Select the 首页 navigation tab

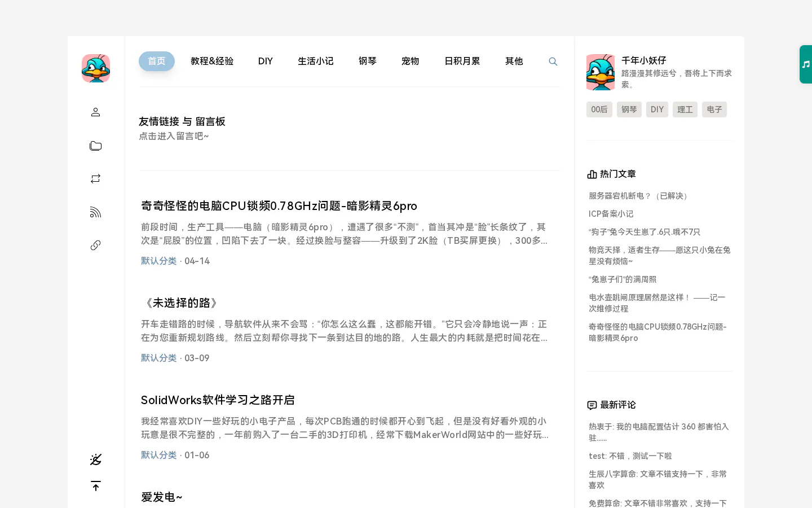pos(157,61)
